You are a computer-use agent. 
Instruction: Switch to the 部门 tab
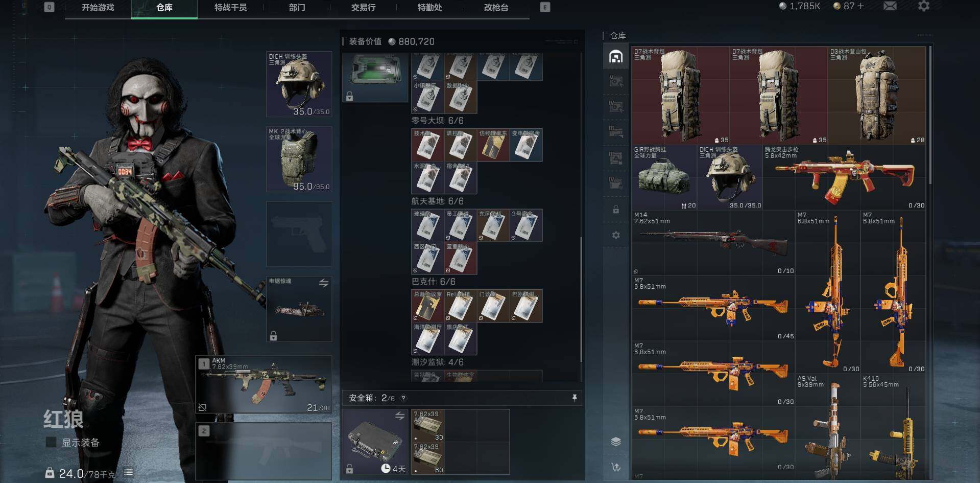(x=297, y=8)
